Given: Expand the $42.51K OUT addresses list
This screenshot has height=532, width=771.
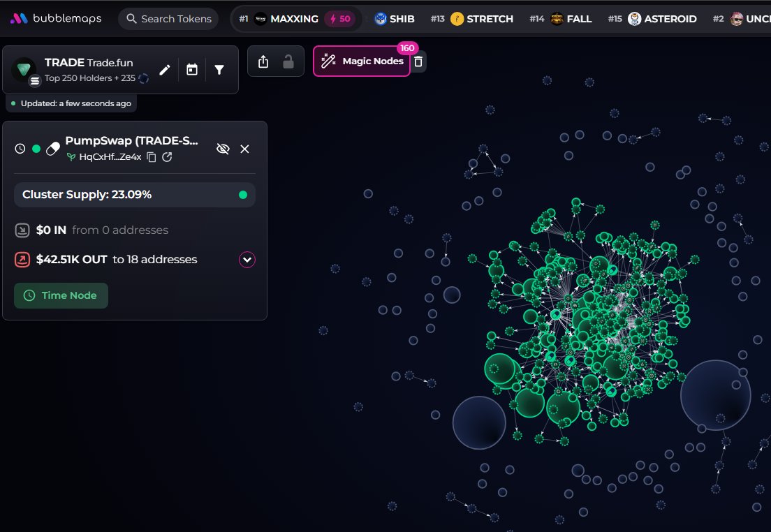Looking at the screenshot, I should 247,260.
